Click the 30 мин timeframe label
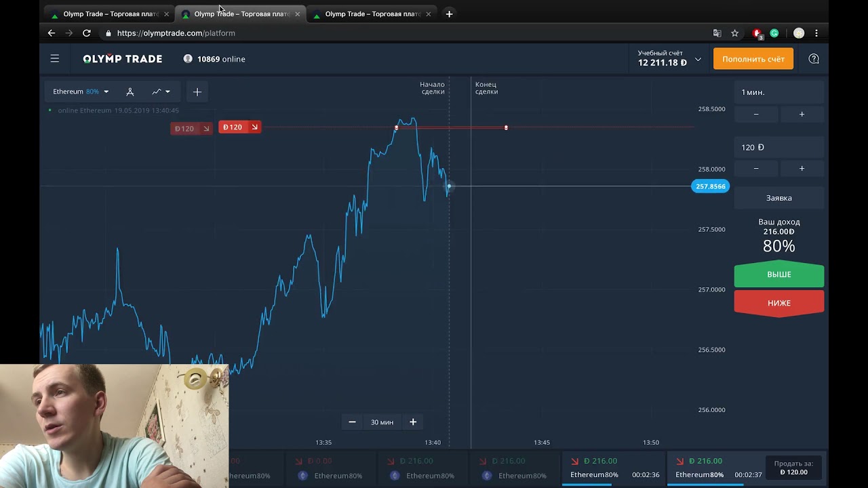The height and width of the screenshot is (488, 868). [382, 422]
